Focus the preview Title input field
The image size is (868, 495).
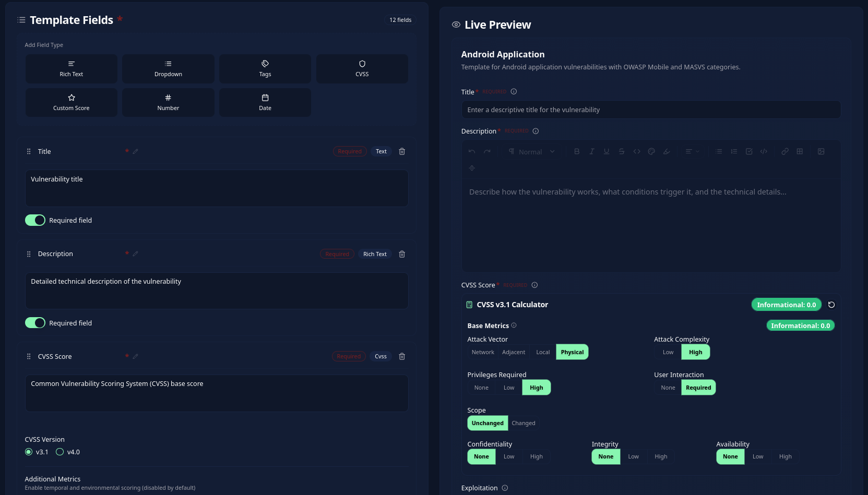click(651, 110)
